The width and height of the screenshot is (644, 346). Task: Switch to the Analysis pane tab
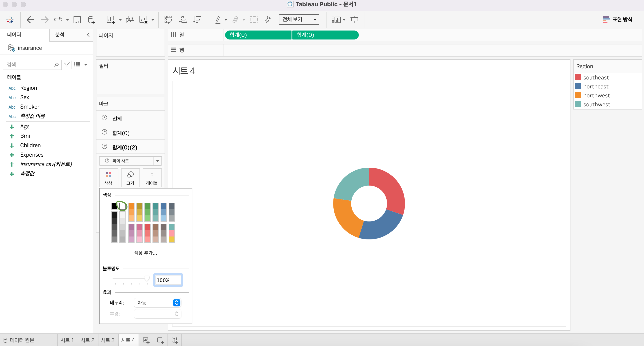pyautogui.click(x=60, y=35)
